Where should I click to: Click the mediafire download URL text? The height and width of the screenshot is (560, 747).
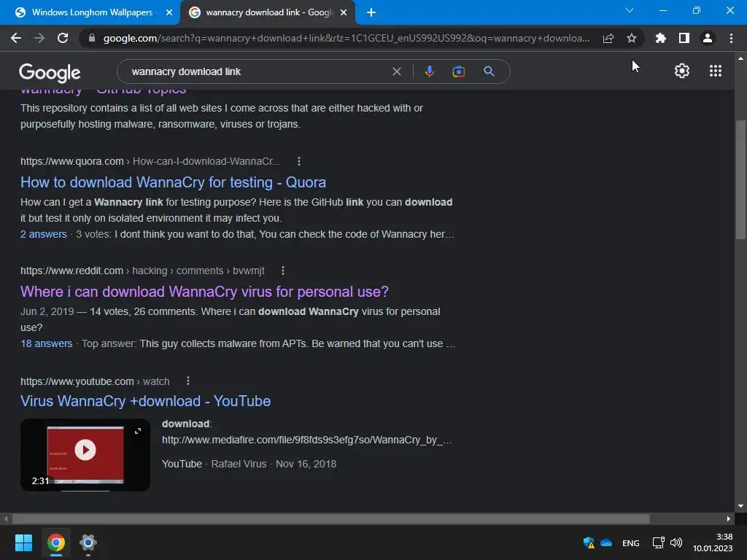(307, 440)
